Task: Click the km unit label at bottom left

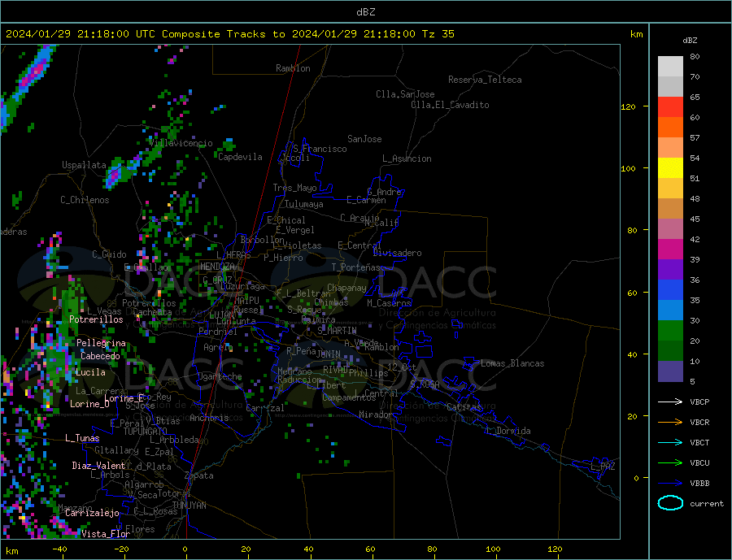Action: [x=12, y=551]
